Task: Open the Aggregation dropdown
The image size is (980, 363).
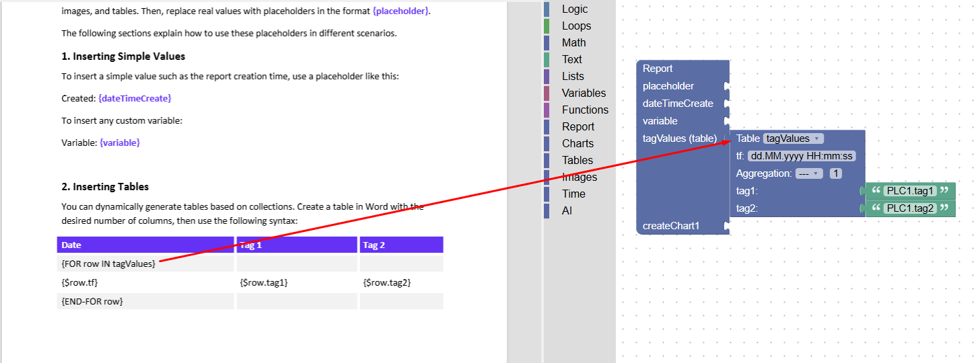Action: 809,173
